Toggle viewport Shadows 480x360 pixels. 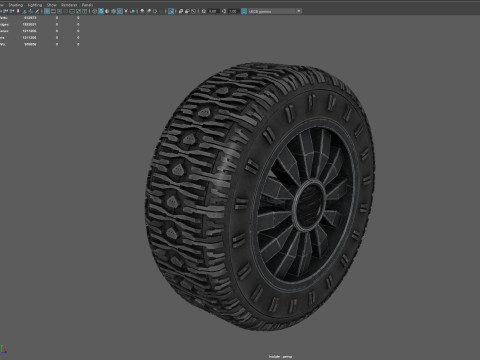[132, 11]
